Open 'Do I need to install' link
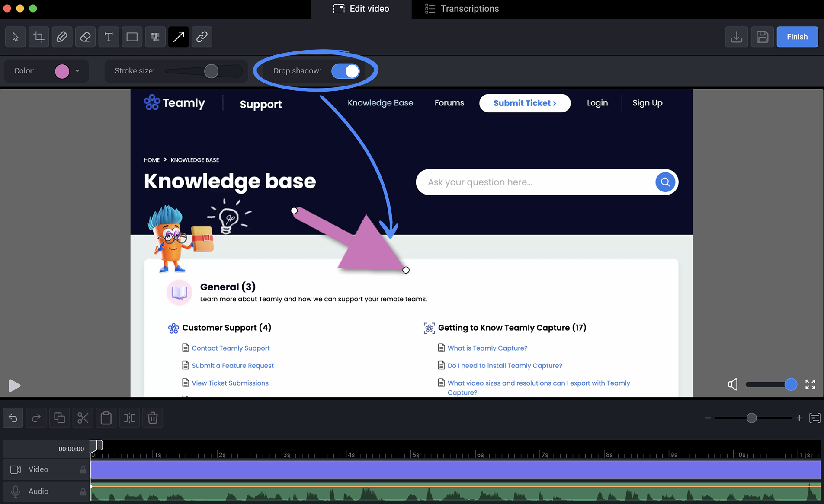This screenshot has width=824, height=504. pyautogui.click(x=504, y=366)
